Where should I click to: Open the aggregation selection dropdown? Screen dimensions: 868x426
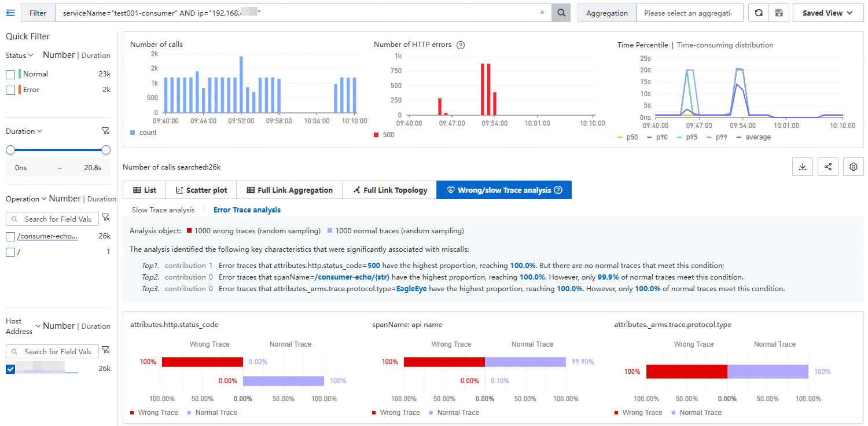[689, 13]
